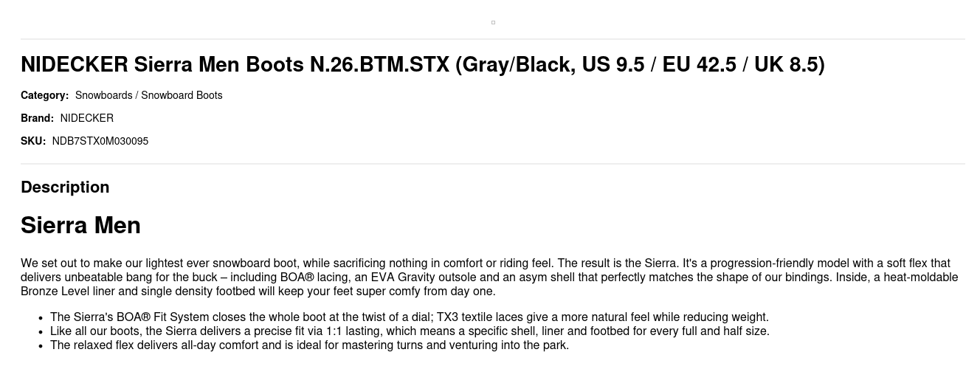Screen dimensions: 980x386
Task: Select the Description section heading
Action: (x=65, y=187)
